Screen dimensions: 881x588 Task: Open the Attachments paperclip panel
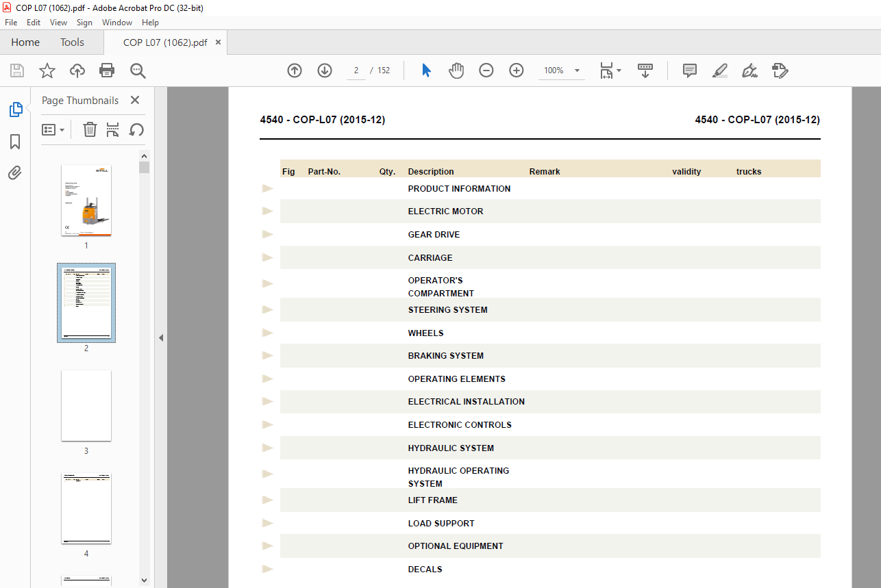[15, 172]
